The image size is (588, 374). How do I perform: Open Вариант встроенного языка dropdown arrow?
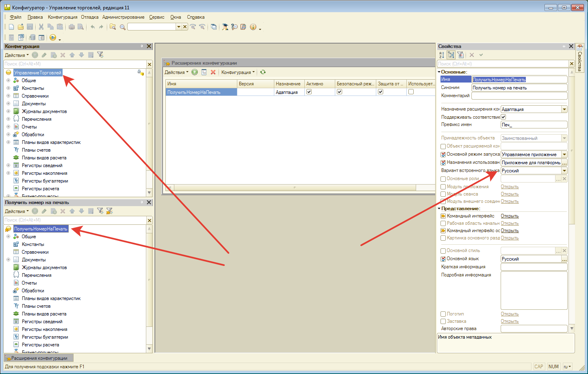click(x=564, y=171)
